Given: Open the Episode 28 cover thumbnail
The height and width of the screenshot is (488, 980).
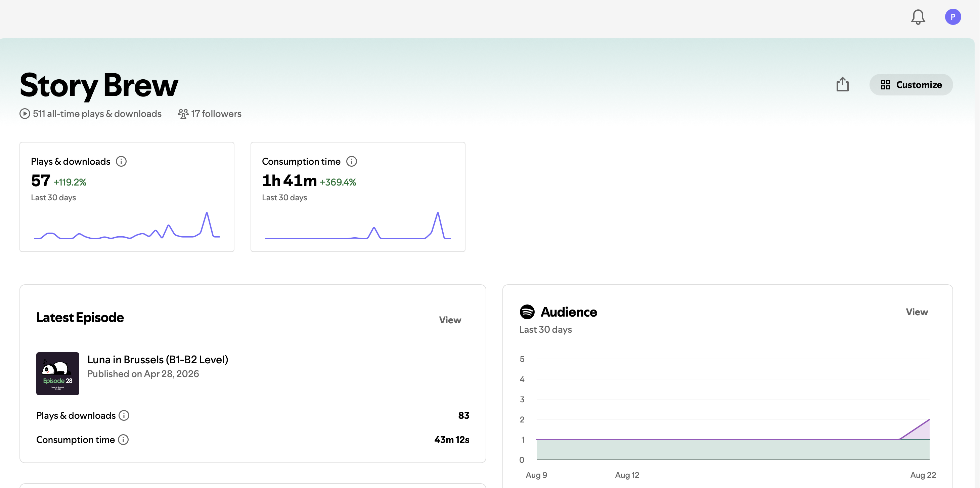Looking at the screenshot, I should coord(57,373).
